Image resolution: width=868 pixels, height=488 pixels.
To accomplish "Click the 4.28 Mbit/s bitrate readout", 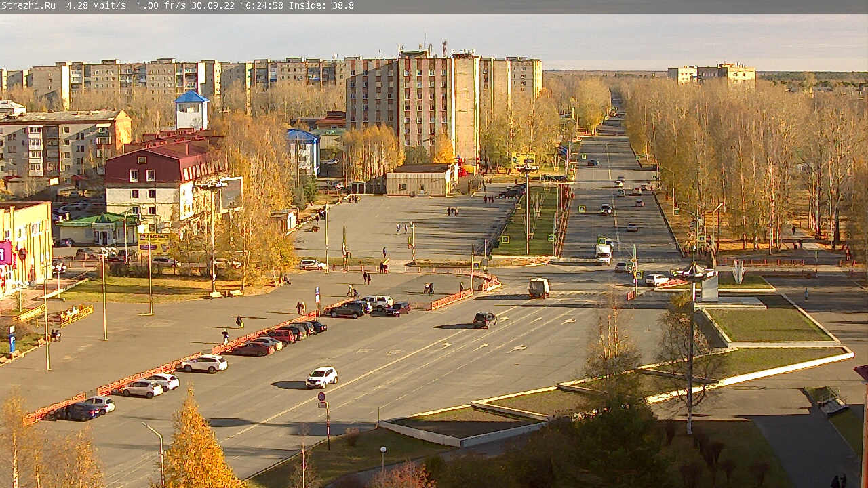I will [96, 5].
